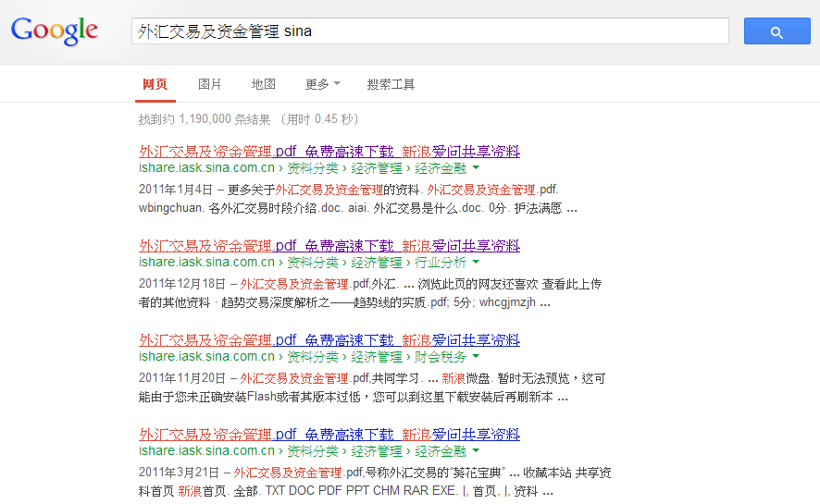Expand the 更多 dropdown menu
The image size is (820, 504).
tap(322, 84)
